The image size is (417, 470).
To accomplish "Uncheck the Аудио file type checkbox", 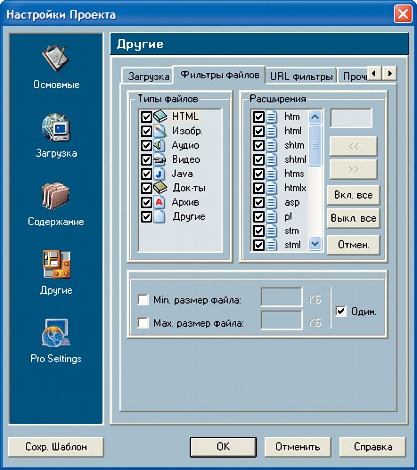I will (146, 145).
